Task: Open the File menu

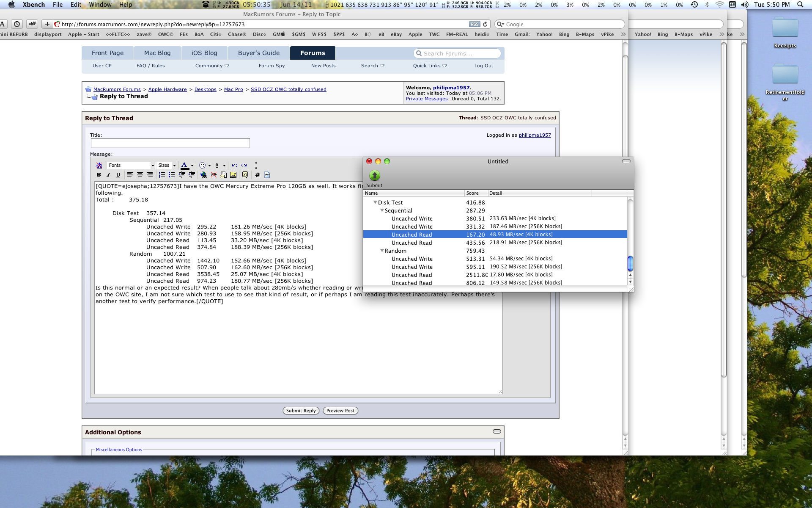Action: 58,5
